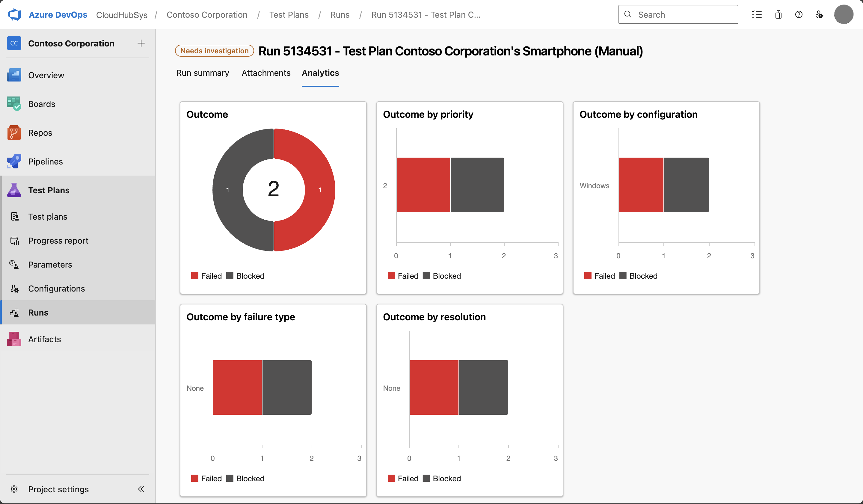Open Pipelines from the sidebar icon

[x=14, y=161]
